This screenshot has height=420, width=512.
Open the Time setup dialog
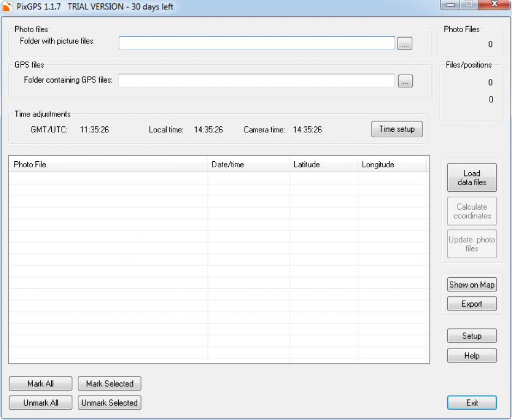coord(397,129)
